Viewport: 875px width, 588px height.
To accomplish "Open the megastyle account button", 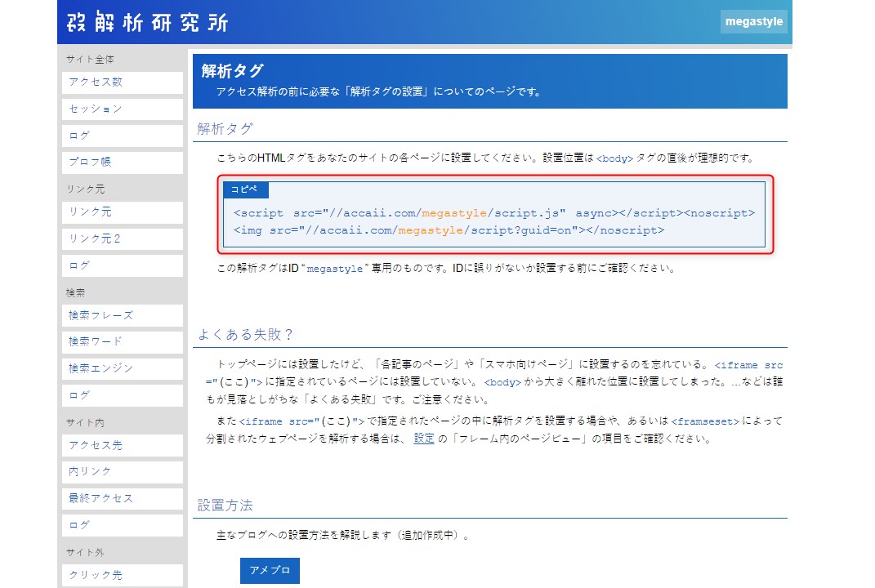I will point(753,22).
